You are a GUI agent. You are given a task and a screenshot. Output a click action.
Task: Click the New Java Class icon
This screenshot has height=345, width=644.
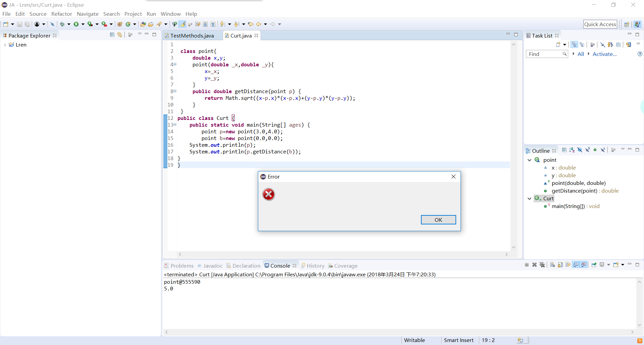128,24
